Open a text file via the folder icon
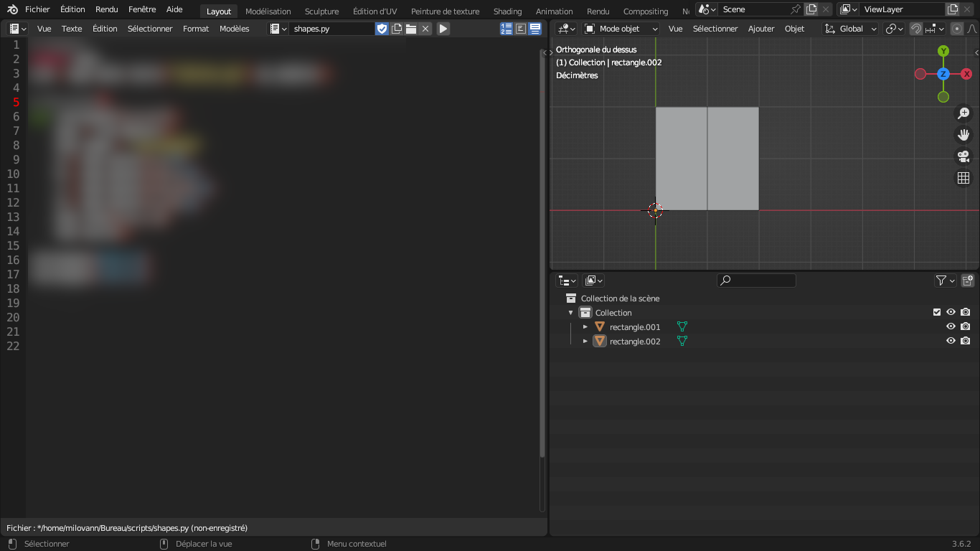Image resolution: width=980 pixels, height=551 pixels. pyautogui.click(x=411, y=29)
